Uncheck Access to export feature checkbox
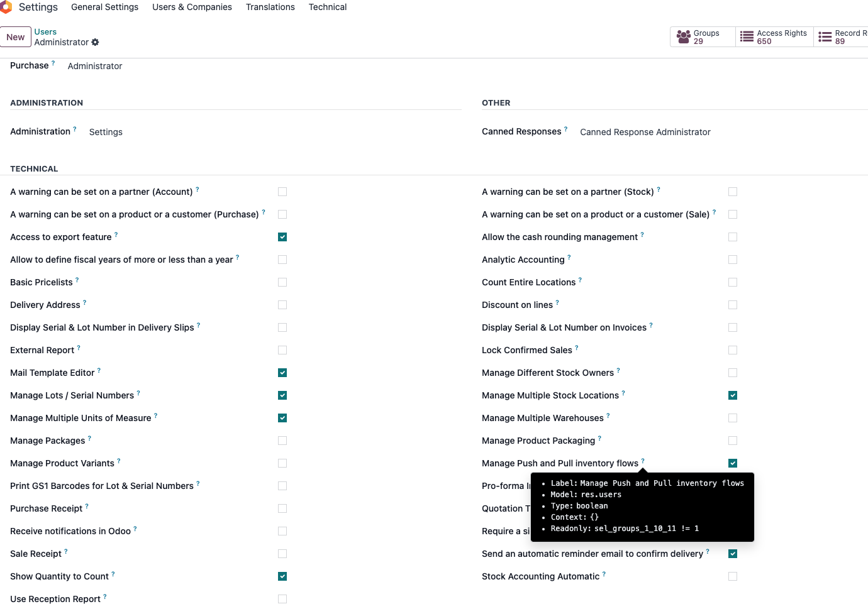This screenshot has height=609, width=868. coord(282,237)
